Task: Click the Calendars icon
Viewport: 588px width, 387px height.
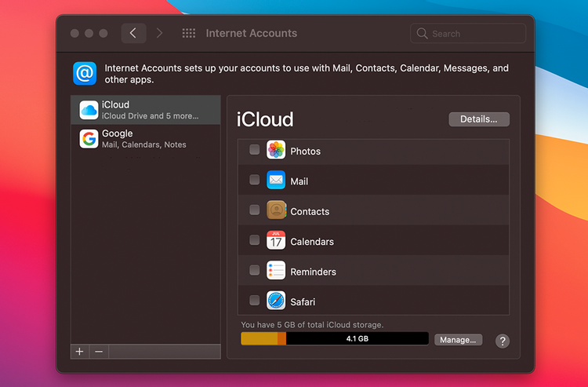Action: [276, 241]
